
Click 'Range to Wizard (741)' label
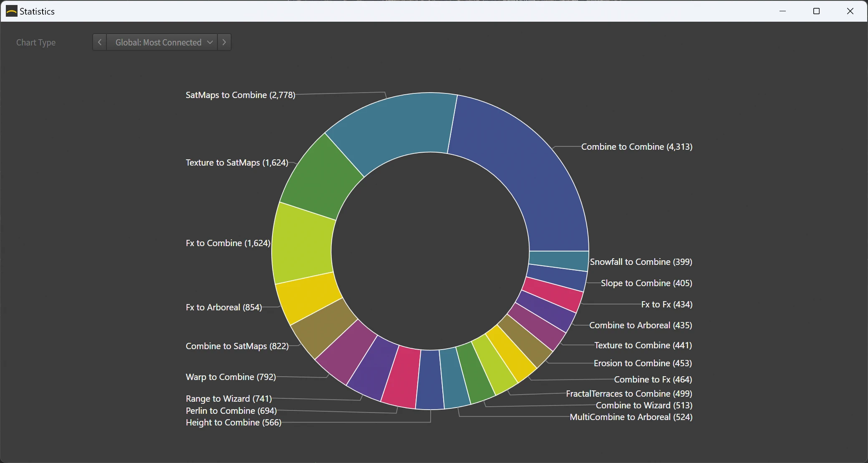click(x=229, y=399)
